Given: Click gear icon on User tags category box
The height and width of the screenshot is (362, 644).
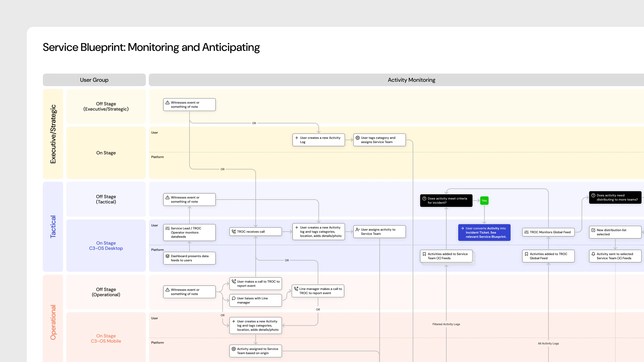Looking at the screenshot, I should (x=358, y=138).
